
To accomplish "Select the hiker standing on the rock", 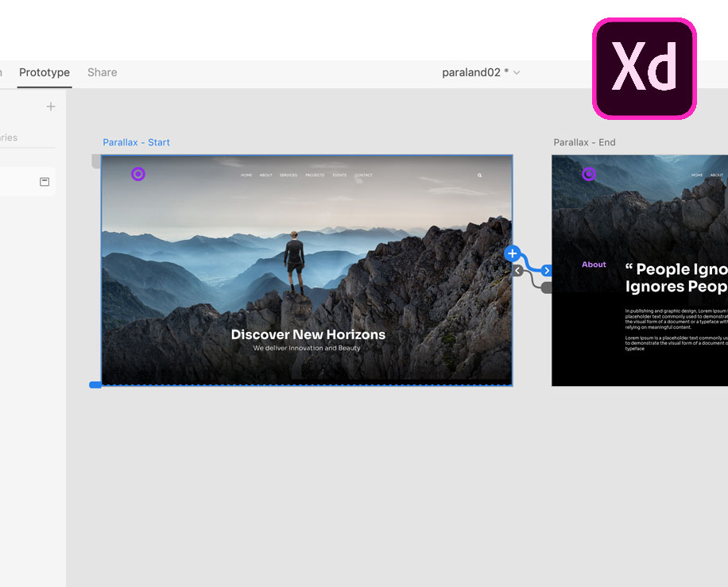I will 294,263.
